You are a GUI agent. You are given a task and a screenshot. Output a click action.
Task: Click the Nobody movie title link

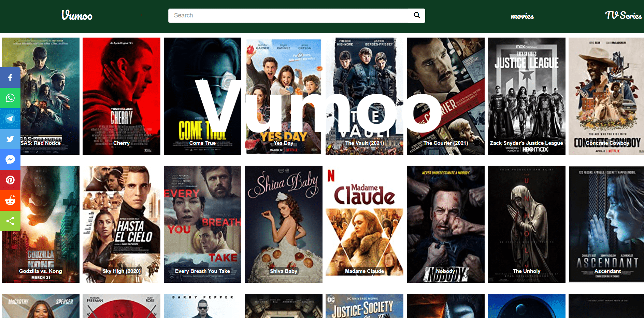pos(445,271)
